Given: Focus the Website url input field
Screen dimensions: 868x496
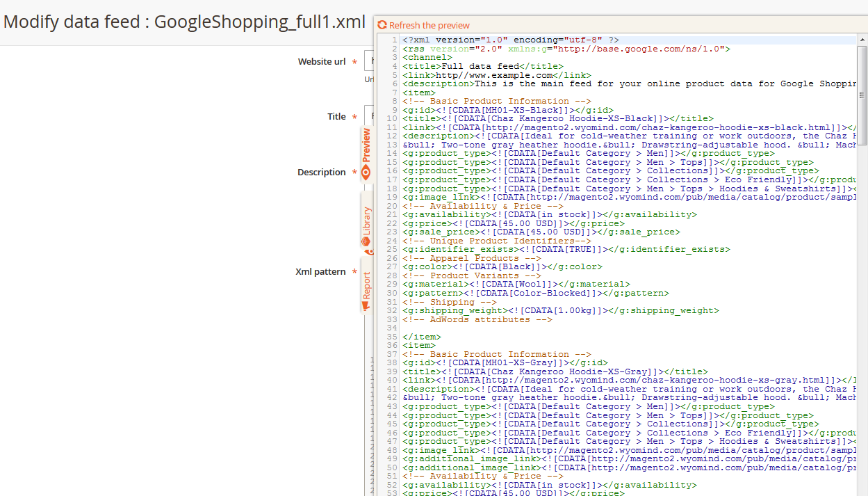Looking at the screenshot, I should tap(369, 61).
